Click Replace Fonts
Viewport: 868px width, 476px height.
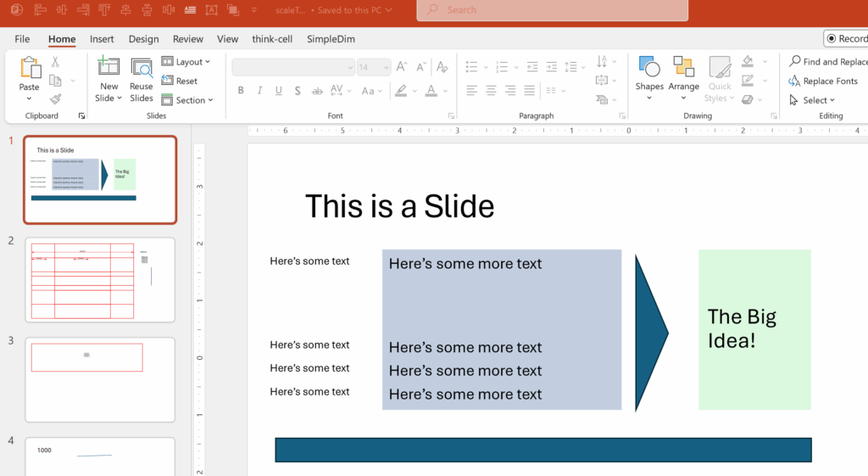pyautogui.click(x=823, y=81)
